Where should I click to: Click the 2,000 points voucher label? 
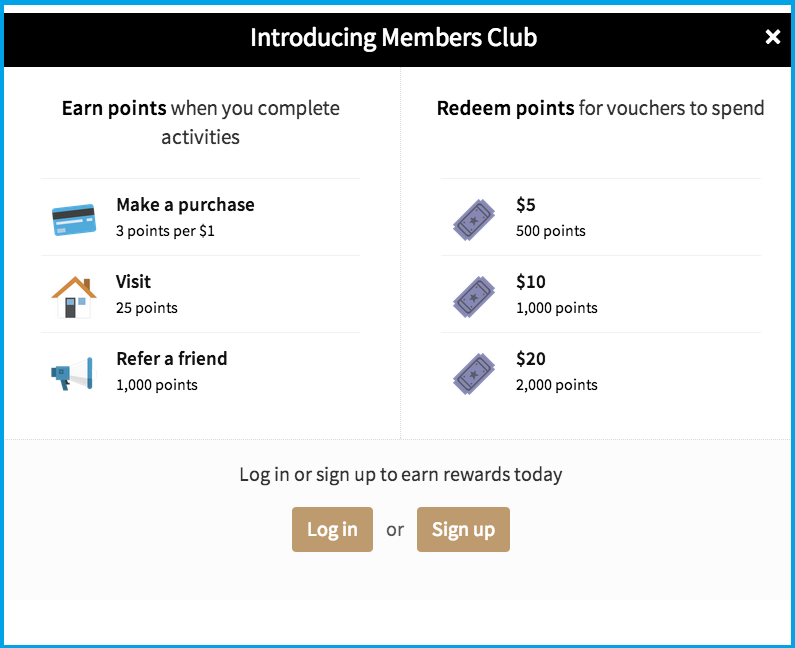pos(556,385)
